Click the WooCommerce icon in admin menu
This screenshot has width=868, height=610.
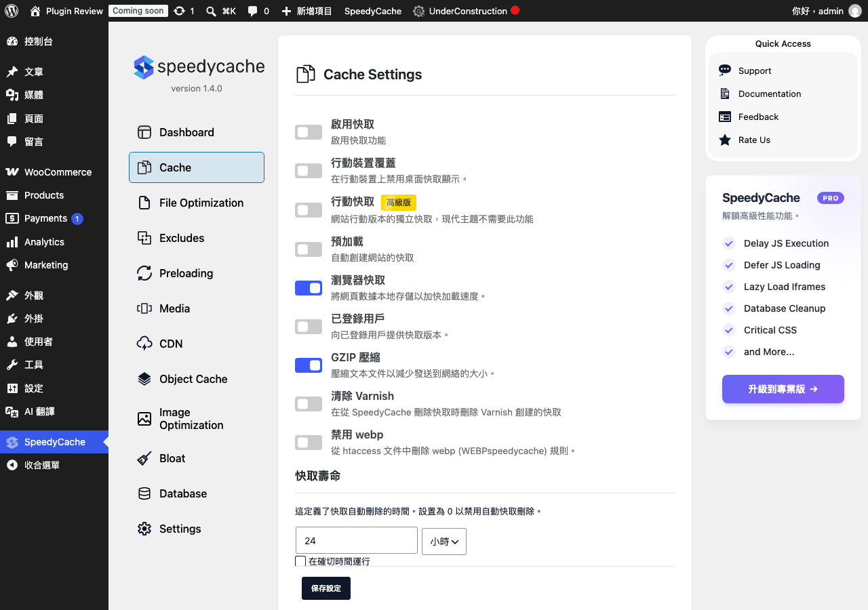(x=12, y=172)
